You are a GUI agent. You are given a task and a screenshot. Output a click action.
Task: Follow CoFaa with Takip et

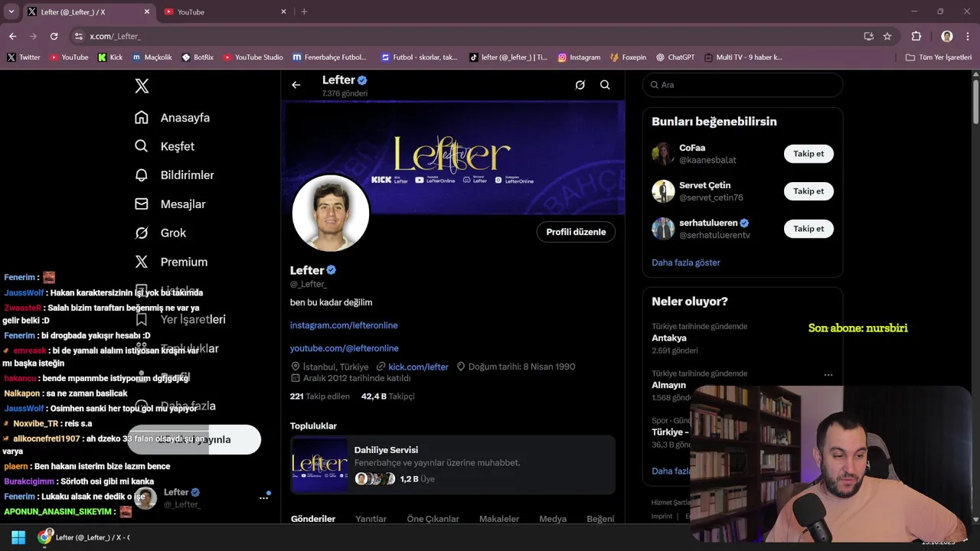(x=808, y=154)
